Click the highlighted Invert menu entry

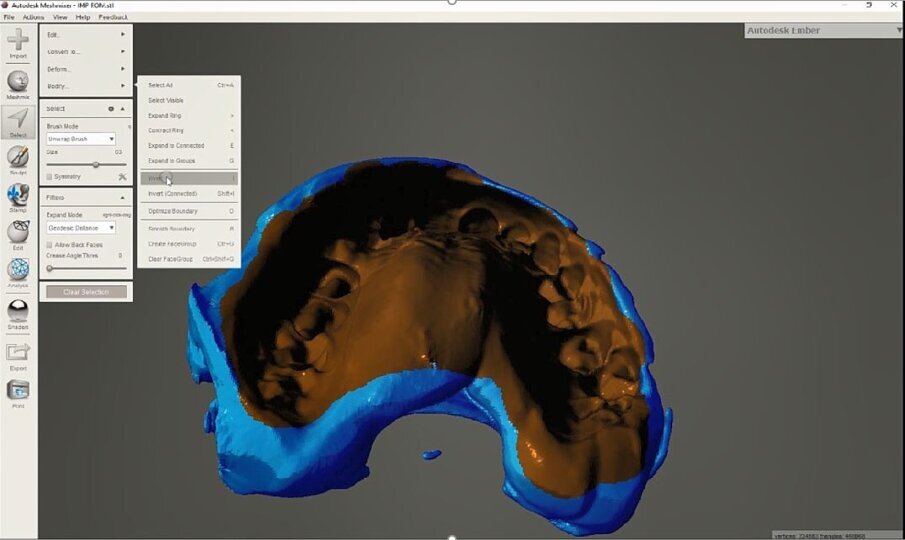189,178
